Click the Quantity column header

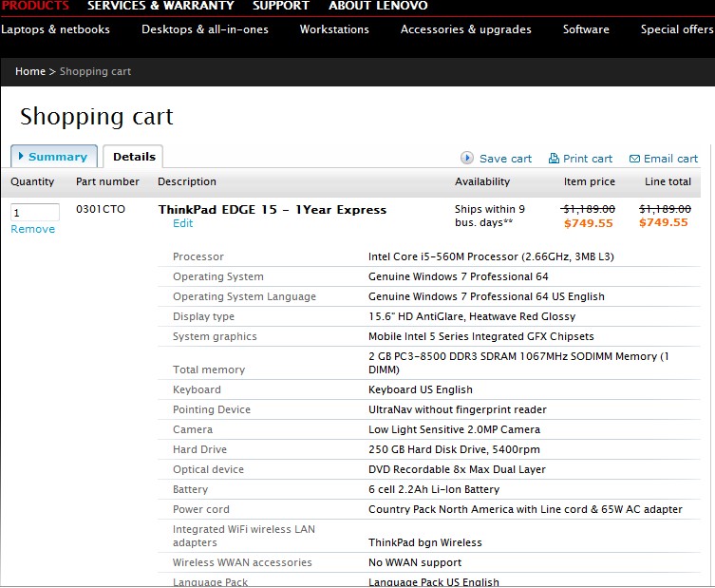click(32, 181)
